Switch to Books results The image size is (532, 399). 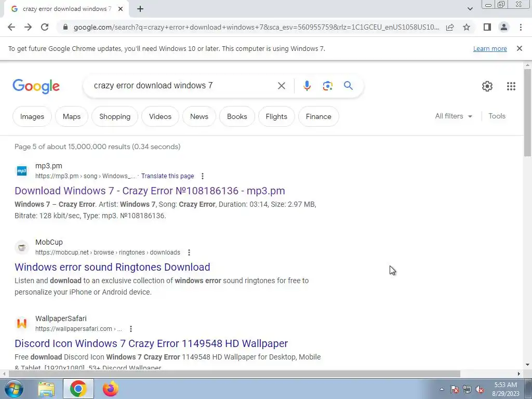[x=237, y=116]
